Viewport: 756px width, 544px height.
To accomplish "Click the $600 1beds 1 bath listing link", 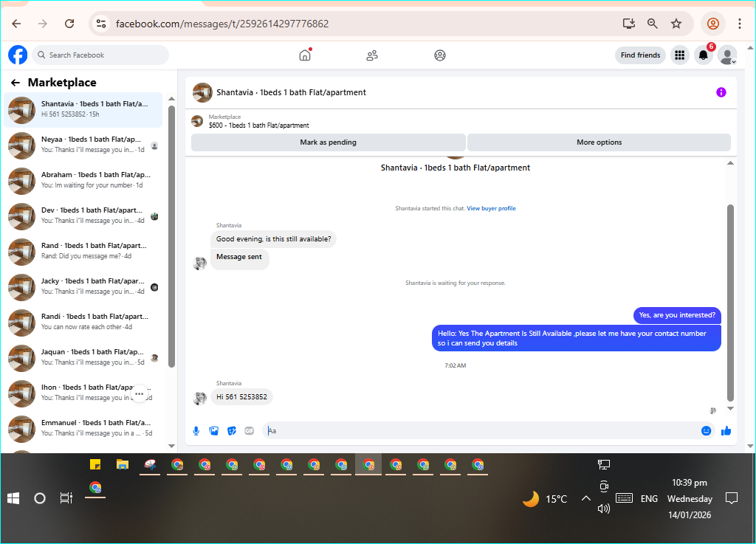I will coord(259,125).
